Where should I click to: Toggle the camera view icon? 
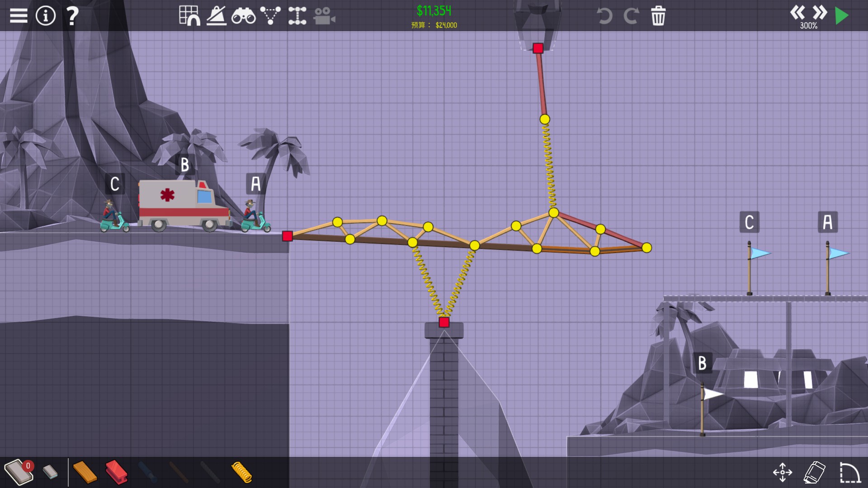click(324, 16)
